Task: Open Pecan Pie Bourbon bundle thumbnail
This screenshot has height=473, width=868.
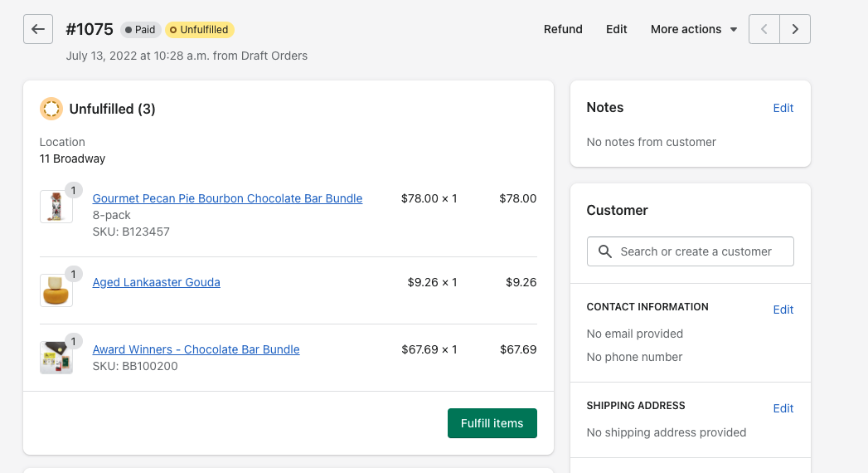Action: click(x=56, y=207)
